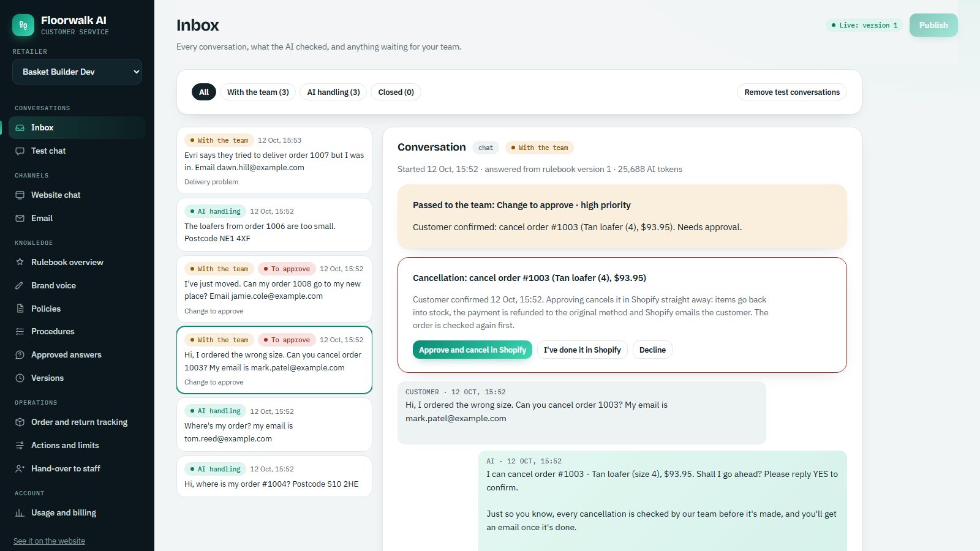This screenshot has height=551, width=980.
Task: Click Approve and cancel in Shopify
Action: point(472,350)
